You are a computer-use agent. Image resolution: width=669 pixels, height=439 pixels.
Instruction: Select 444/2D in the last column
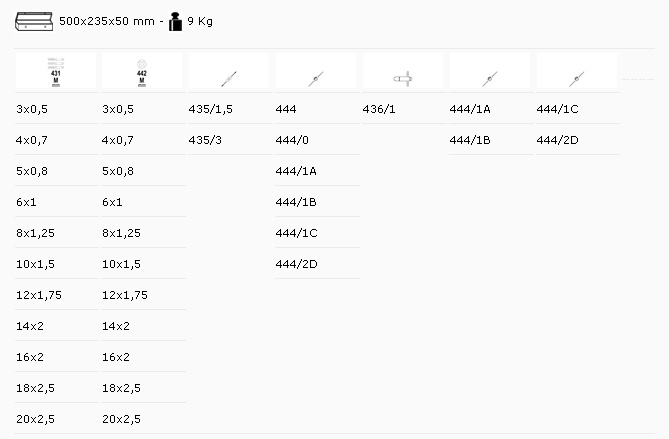pyautogui.click(x=557, y=140)
